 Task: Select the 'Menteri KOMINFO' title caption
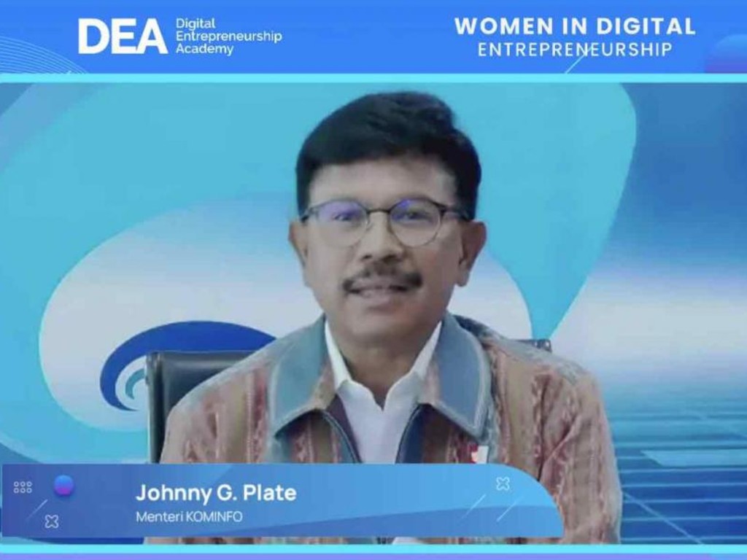189,518
